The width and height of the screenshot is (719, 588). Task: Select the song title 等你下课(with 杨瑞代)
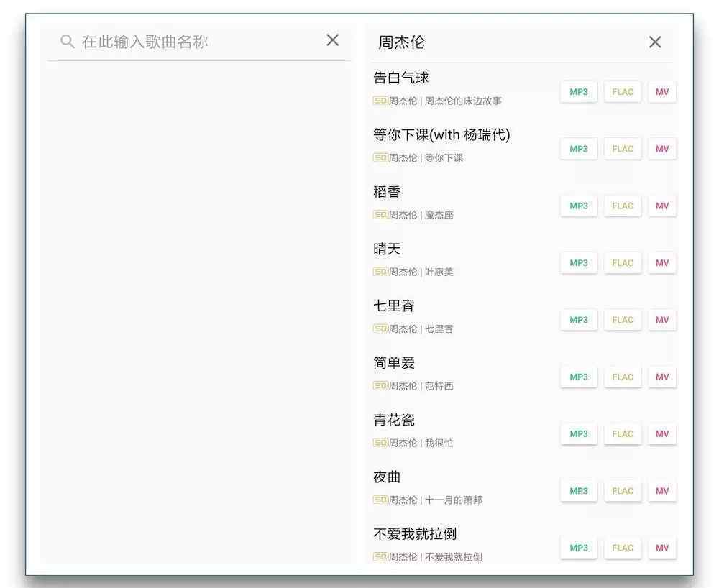[x=441, y=134]
